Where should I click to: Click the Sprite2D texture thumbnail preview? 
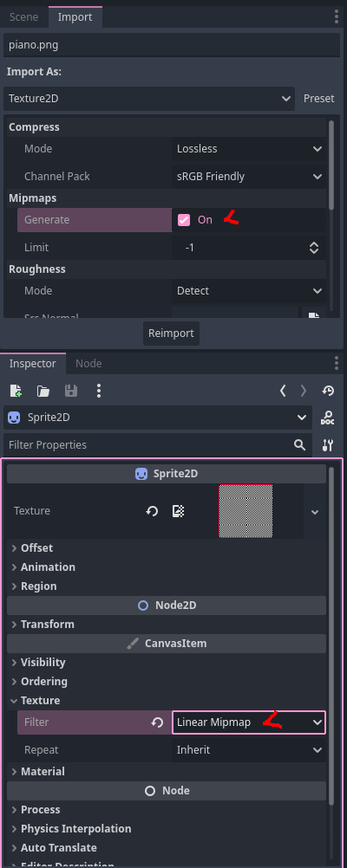(x=246, y=511)
